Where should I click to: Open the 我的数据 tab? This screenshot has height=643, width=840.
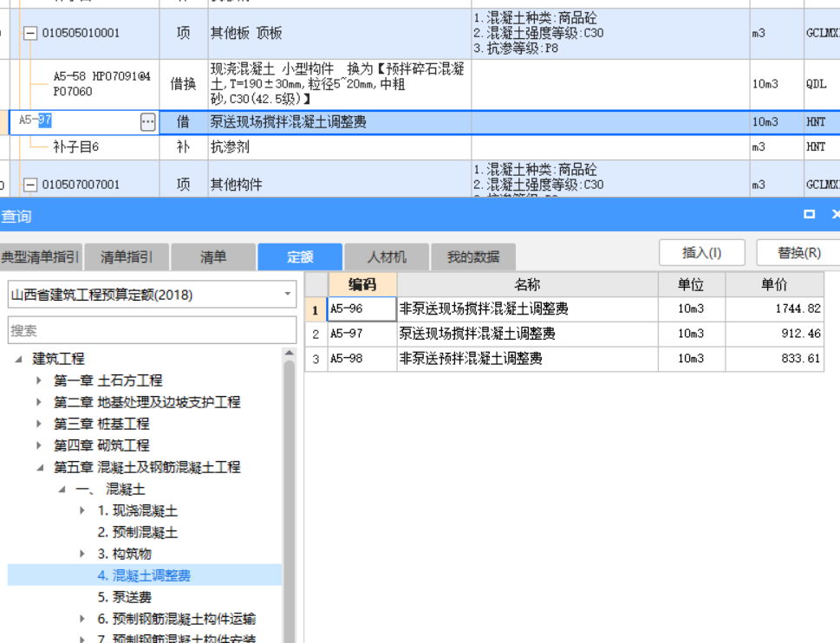[x=473, y=257]
